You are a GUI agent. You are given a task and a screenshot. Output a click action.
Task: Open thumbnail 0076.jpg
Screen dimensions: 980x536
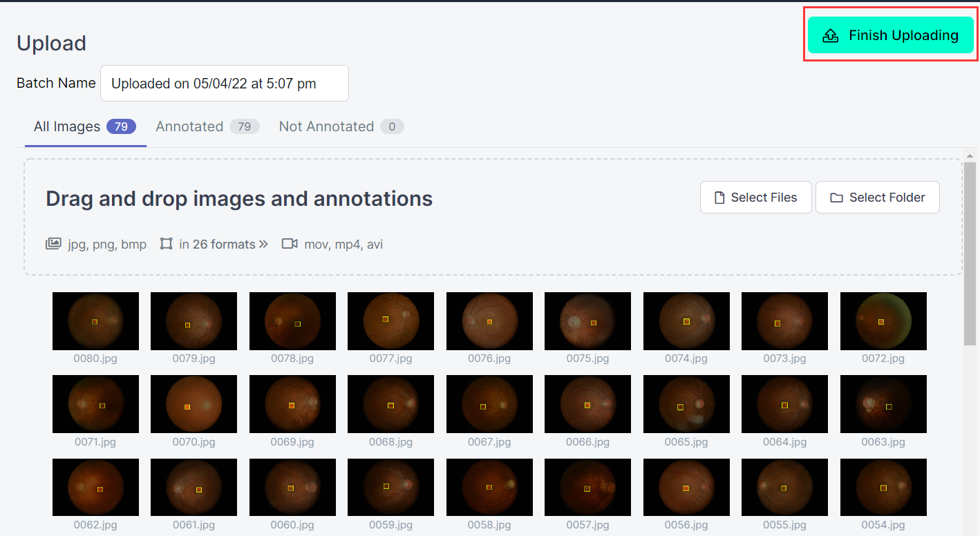pos(489,321)
